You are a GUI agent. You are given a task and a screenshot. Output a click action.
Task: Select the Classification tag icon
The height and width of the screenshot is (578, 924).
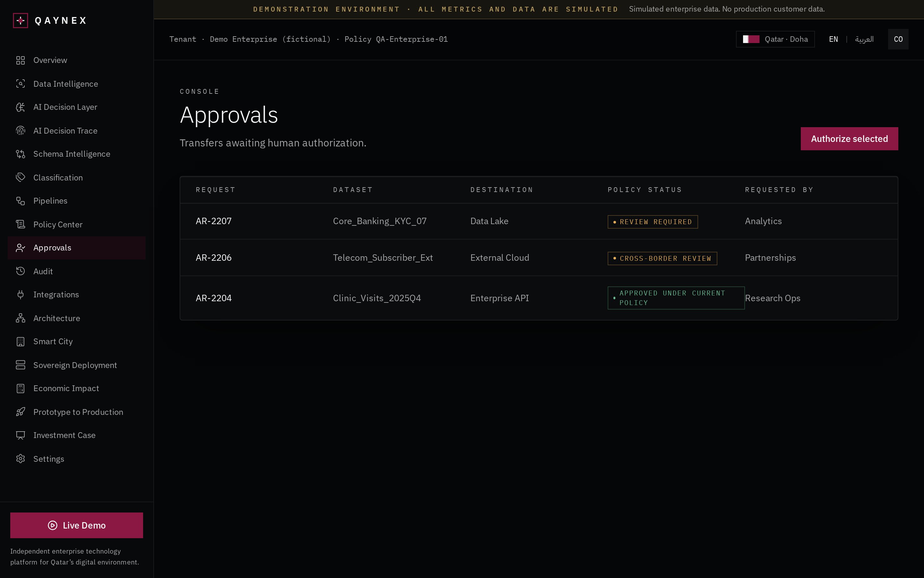pos(21,177)
